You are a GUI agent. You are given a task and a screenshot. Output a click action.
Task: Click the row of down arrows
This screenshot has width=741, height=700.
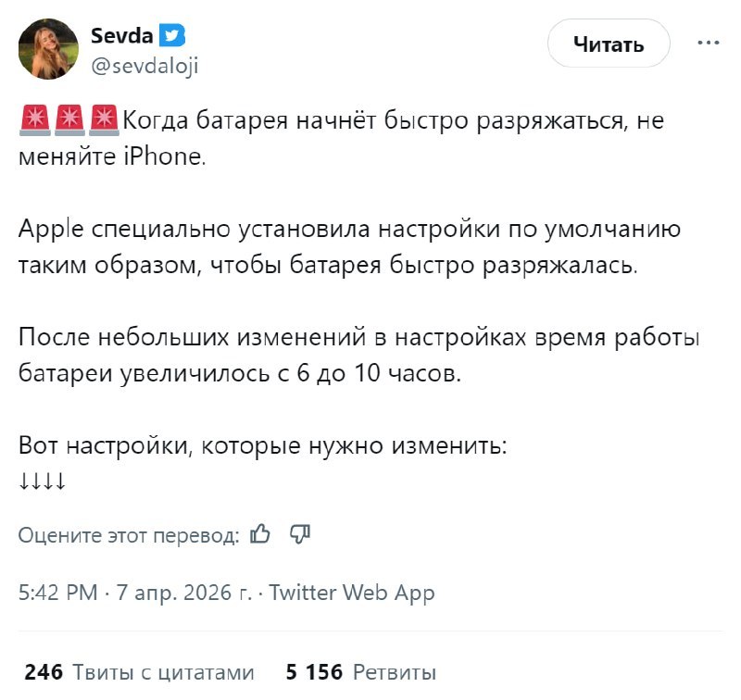(42, 481)
